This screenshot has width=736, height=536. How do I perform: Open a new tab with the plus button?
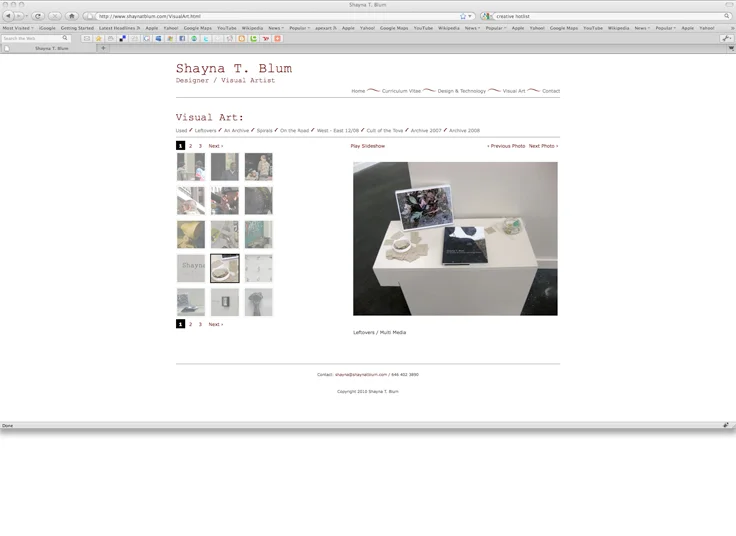click(103, 48)
